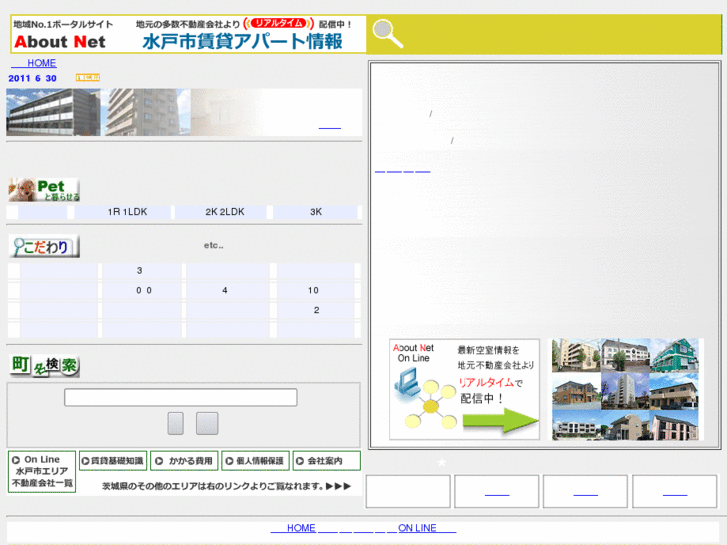Image resolution: width=727 pixels, height=545 pixels.
Task: Select the 2K 2LDK room type
Action: tap(225, 212)
